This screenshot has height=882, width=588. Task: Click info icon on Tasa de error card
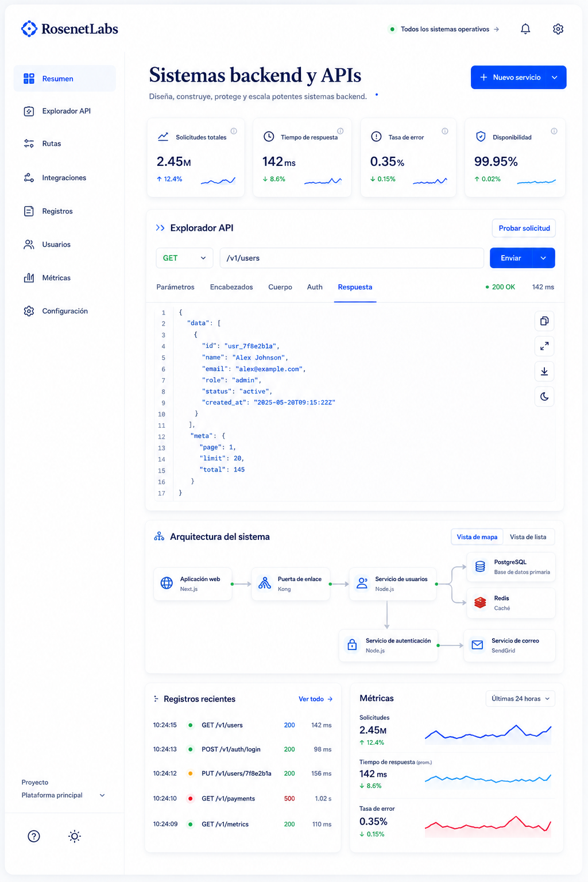(x=445, y=131)
